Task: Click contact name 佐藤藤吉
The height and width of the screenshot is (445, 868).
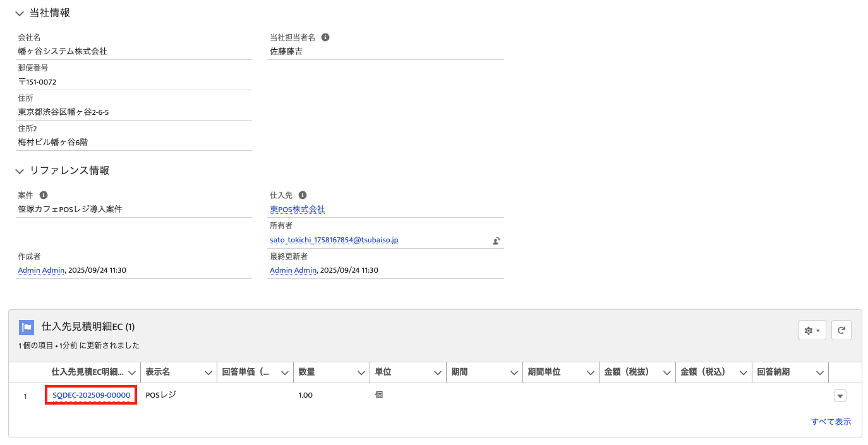Action: coord(286,51)
